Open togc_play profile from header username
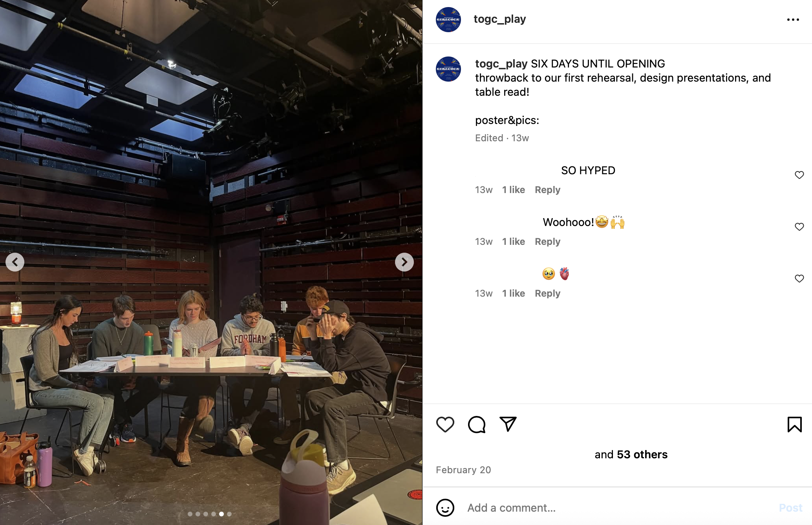This screenshot has height=525, width=812. click(x=499, y=19)
